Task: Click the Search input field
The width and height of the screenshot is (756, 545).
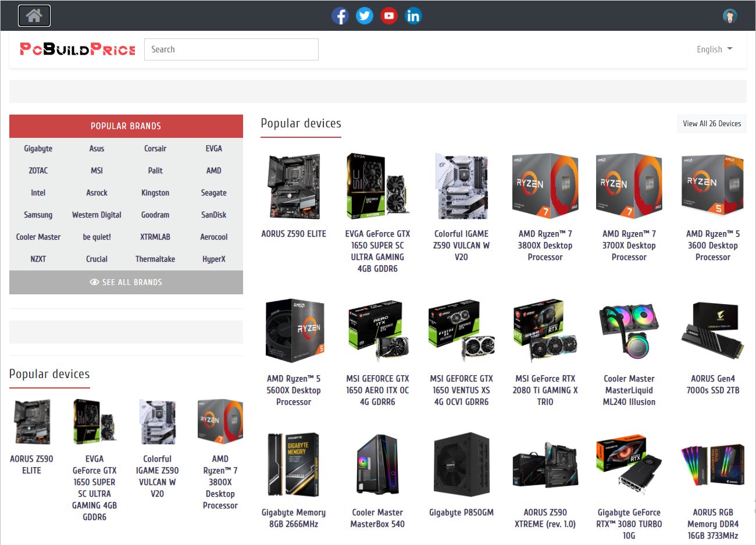Action: coord(231,49)
